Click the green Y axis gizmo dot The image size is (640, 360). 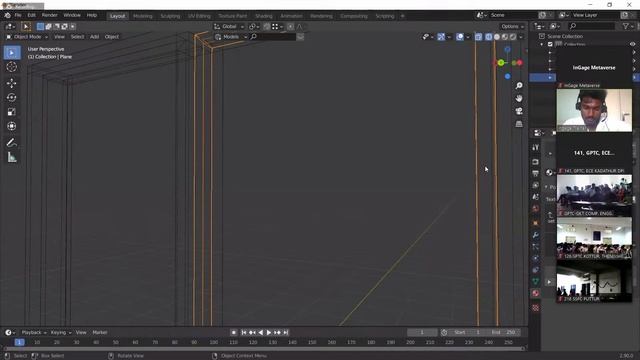[x=501, y=62]
